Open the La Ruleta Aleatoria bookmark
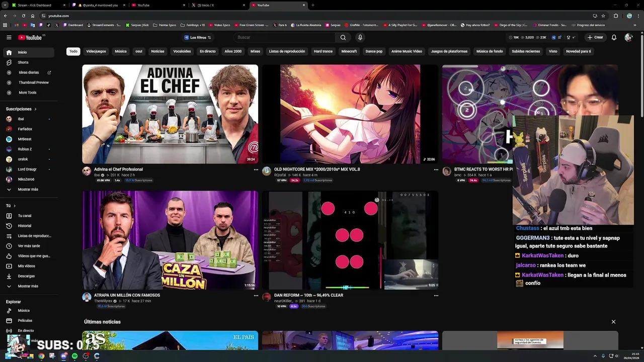 [306, 25]
